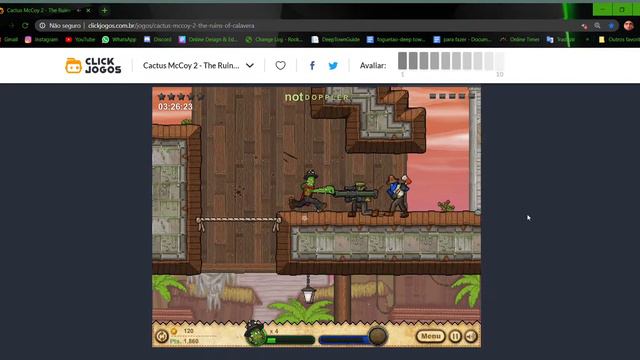Expand the Cactus McCoy 2 title dropdown

pyautogui.click(x=249, y=65)
